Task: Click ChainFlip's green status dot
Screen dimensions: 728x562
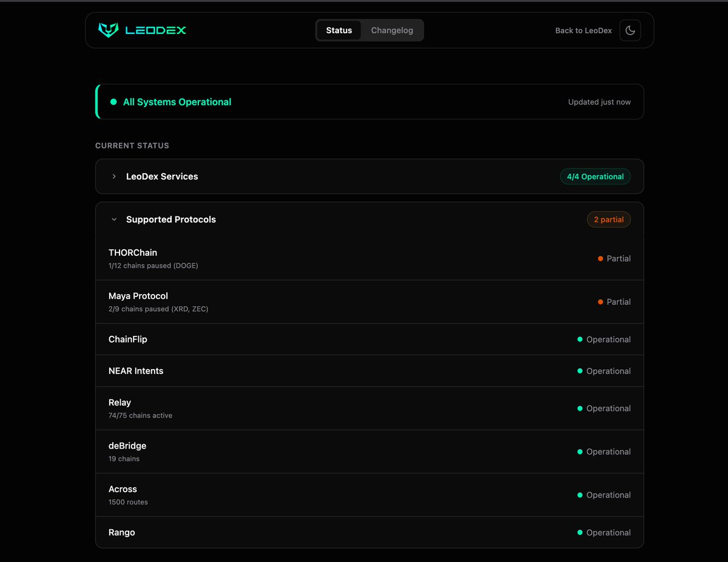Action: [x=580, y=340]
